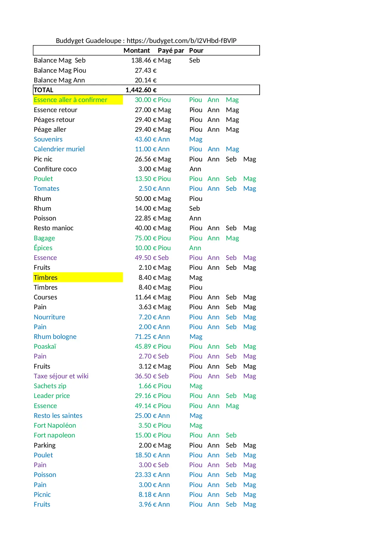
Task: Click the Confiture coco entry
Action: pyautogui.click(x=55, y=169)
